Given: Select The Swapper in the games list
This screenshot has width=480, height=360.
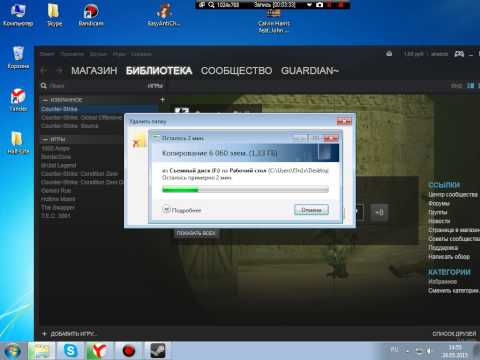Looking at the screenshot, I should click(58, 207).
